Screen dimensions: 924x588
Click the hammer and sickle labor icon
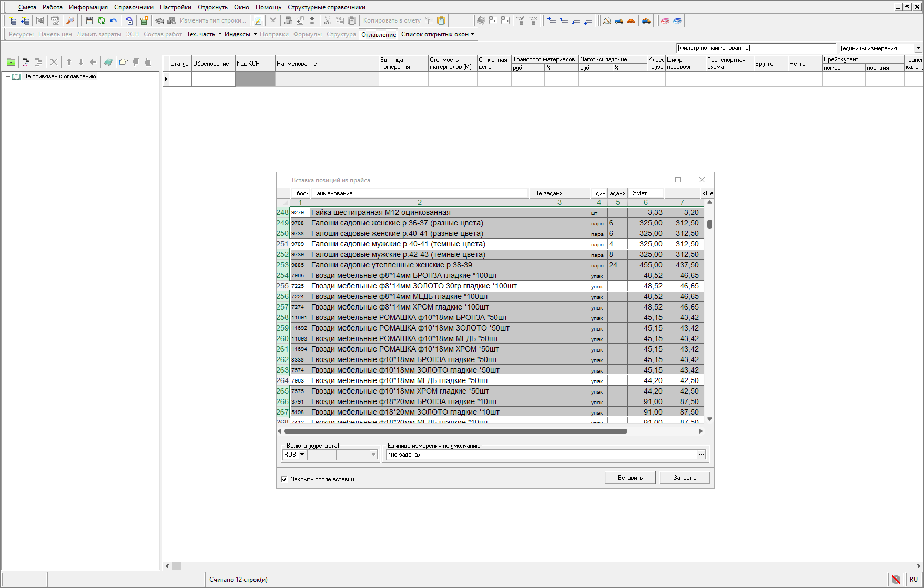[x=607, y=20]
